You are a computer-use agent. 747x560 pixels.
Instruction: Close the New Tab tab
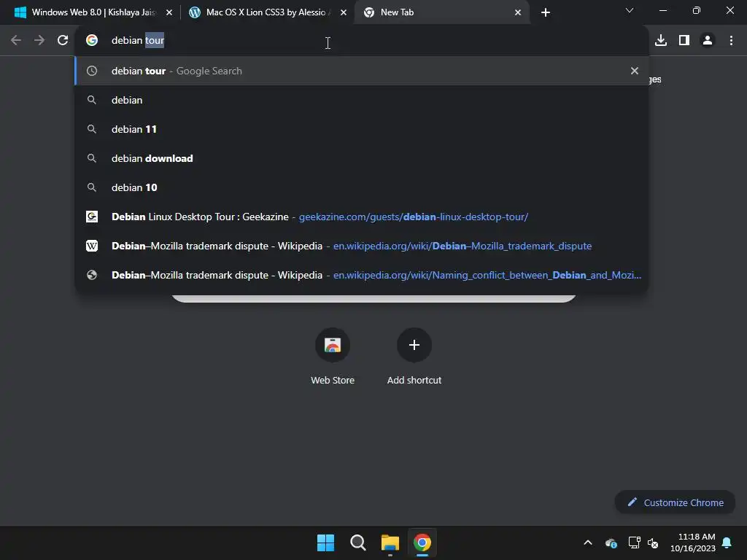coord(518,13)
